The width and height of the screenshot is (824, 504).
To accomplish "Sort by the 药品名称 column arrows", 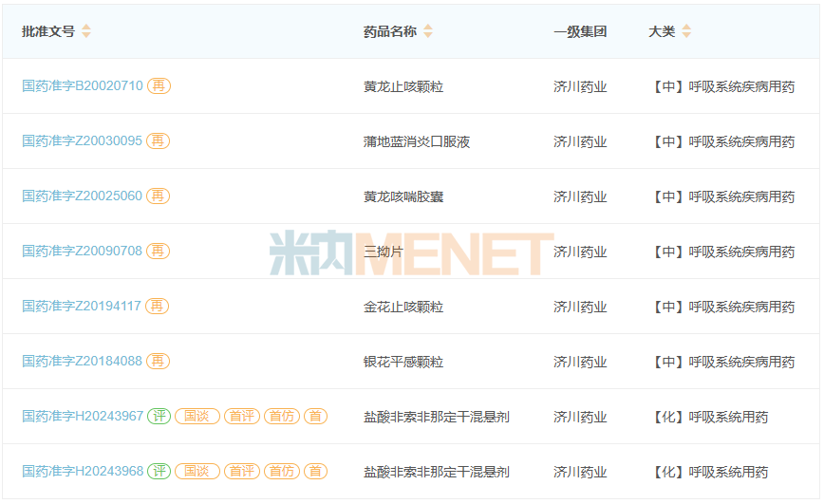I will tap(428, 31).
